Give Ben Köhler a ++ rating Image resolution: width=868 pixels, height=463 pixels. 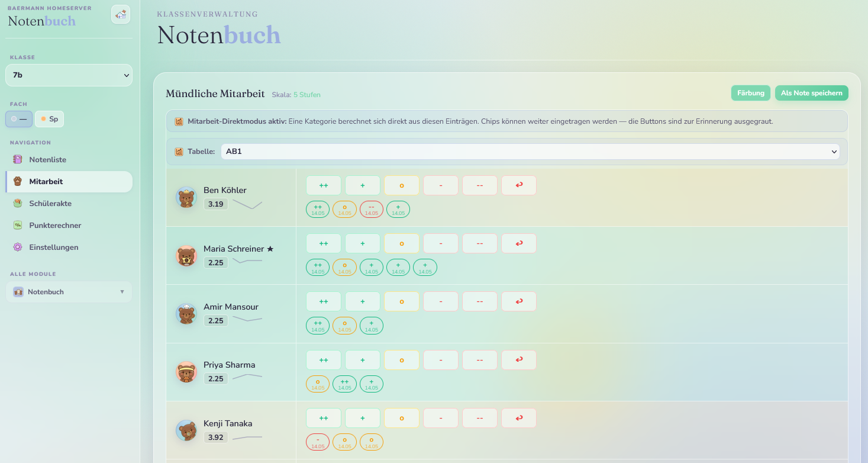click(x=324, y=185)
